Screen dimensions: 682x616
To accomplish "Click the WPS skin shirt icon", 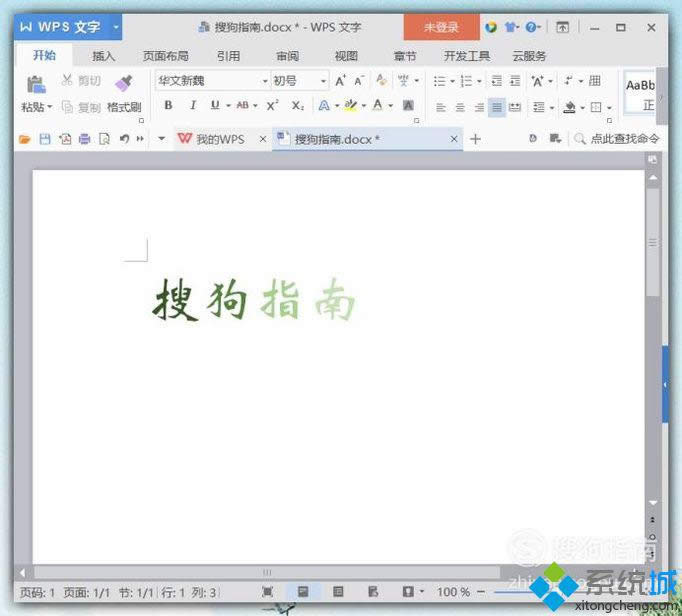I will pos(510,28).
